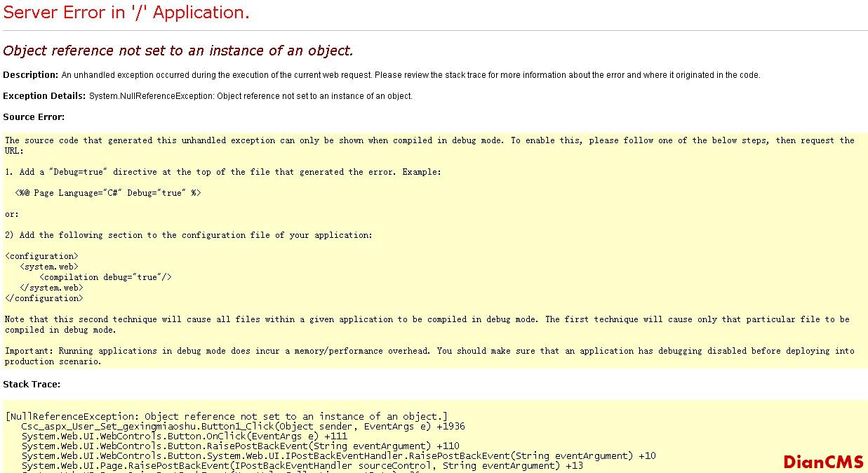Screen dimensions: 868x473
Task: Click the bold "Description:" label
Action: [x=31, y=75]
